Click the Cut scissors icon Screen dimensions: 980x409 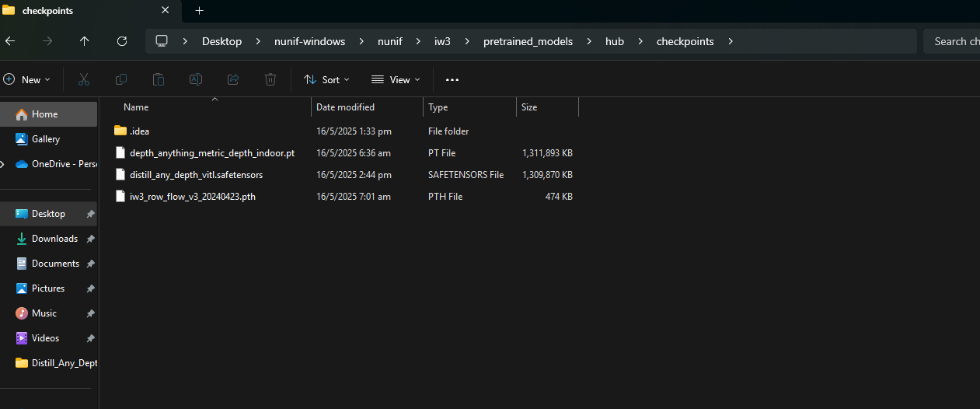84,79
